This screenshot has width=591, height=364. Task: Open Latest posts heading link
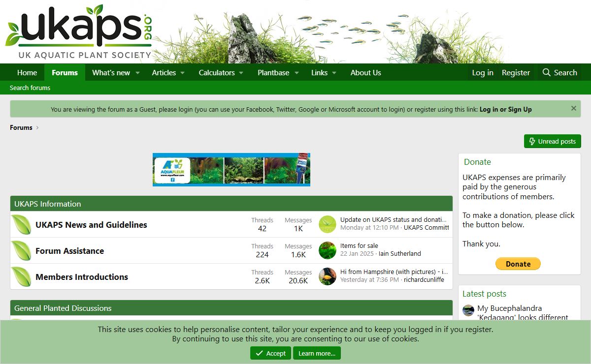(x=484, y=294)
